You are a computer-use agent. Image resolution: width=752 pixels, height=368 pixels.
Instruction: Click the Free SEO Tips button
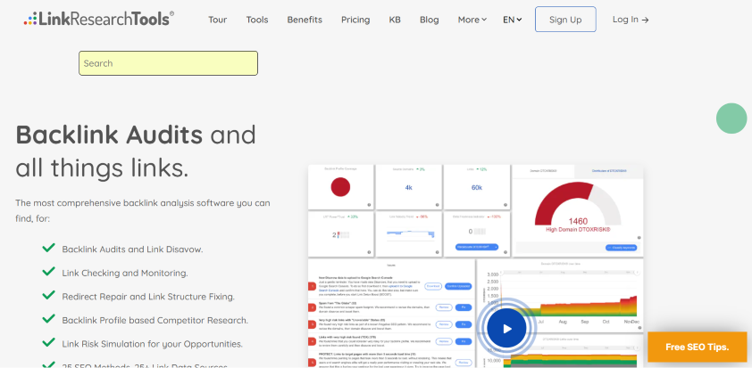pyautogui.click(x=697, y=347)
